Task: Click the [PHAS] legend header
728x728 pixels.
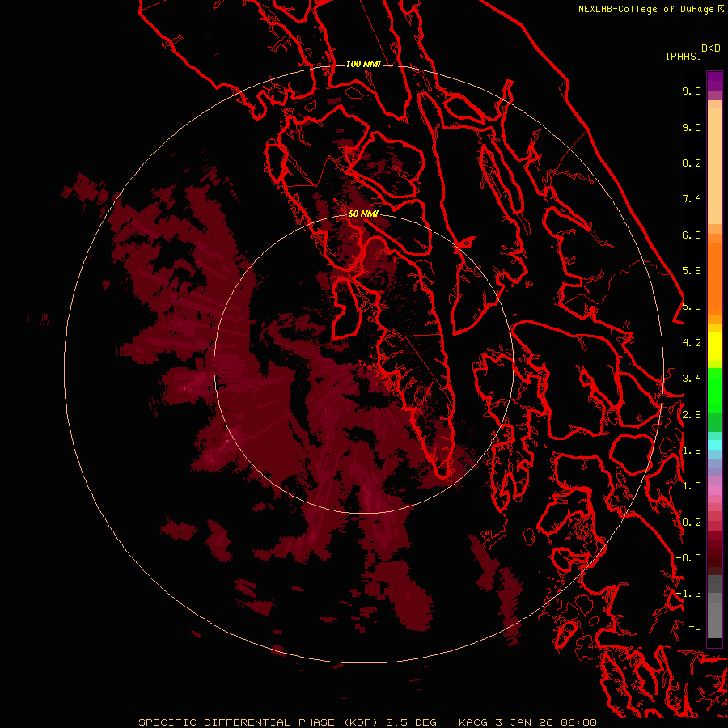Action: pos(684,56)
